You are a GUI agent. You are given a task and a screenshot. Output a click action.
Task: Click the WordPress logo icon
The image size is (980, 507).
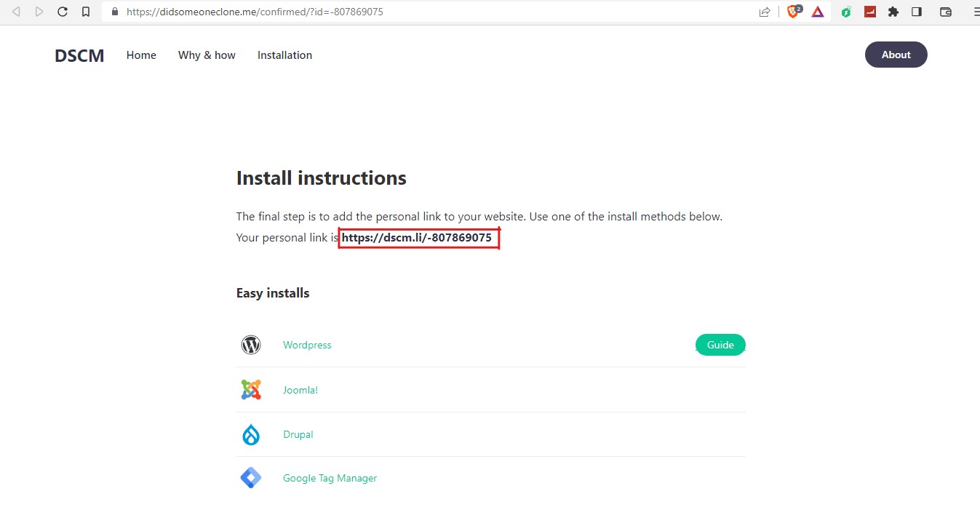coord(251,345)
